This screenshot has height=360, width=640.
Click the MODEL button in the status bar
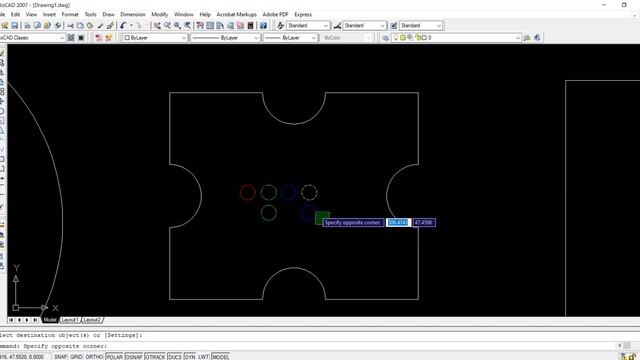tap(220, 357)
